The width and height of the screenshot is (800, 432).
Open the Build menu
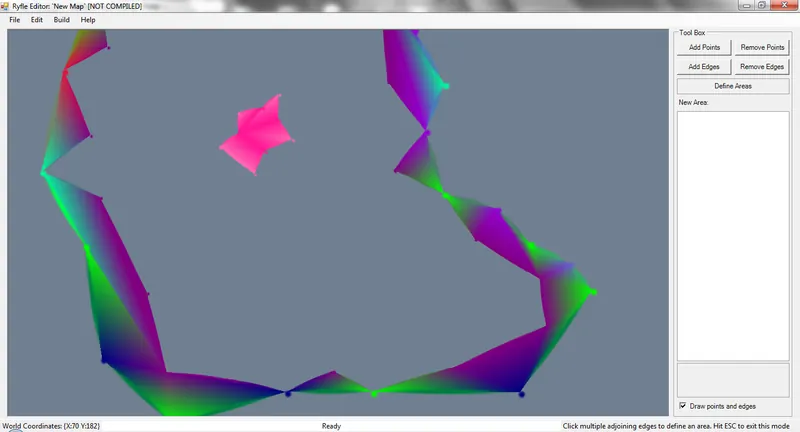pos(62,20)
